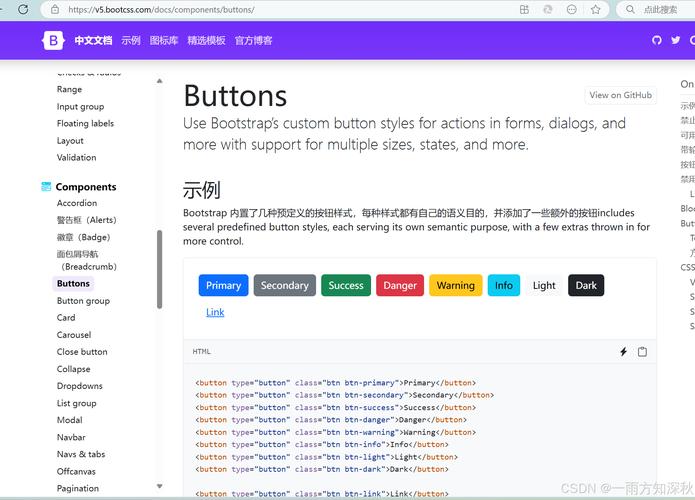Click the 示例 section heading
The image size is (695, 500).
[202, 190]
